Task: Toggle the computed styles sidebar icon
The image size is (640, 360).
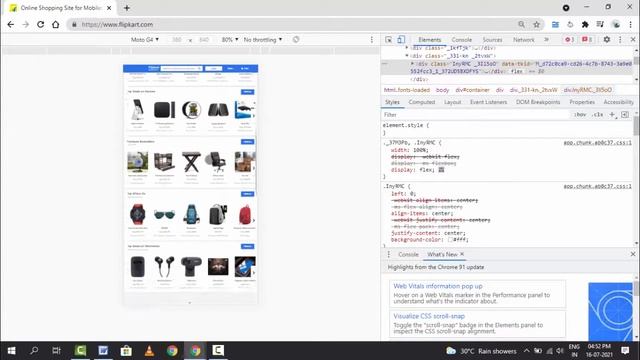Action: click(624, 115)
